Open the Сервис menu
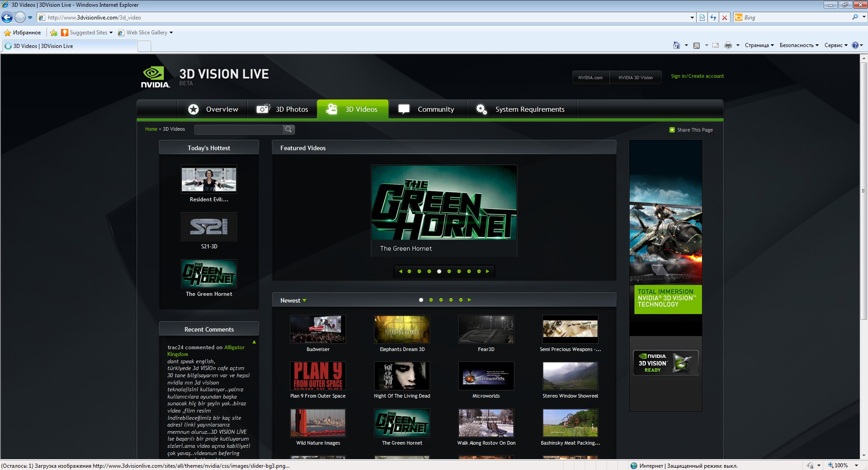Viewport: 868px width, 470px height. (x=836, y=45)
